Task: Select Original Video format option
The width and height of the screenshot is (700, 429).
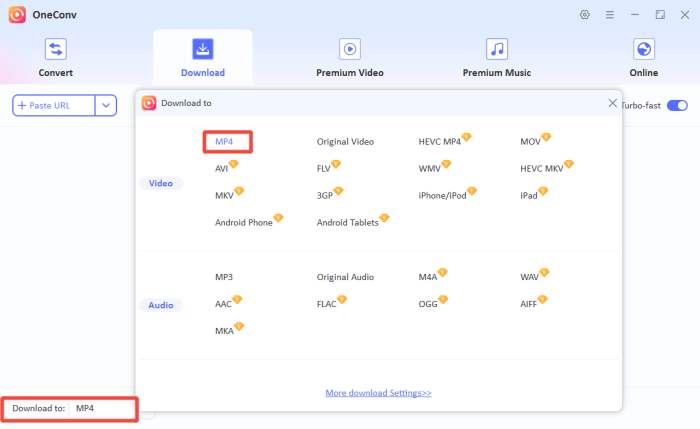Action: click(x=345, y=142)
